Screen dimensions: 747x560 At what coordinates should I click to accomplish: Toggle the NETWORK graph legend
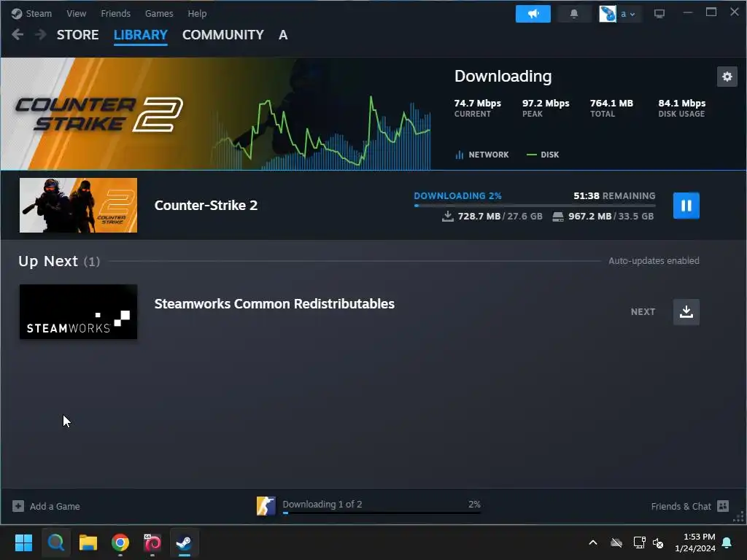tap(482, 155)
